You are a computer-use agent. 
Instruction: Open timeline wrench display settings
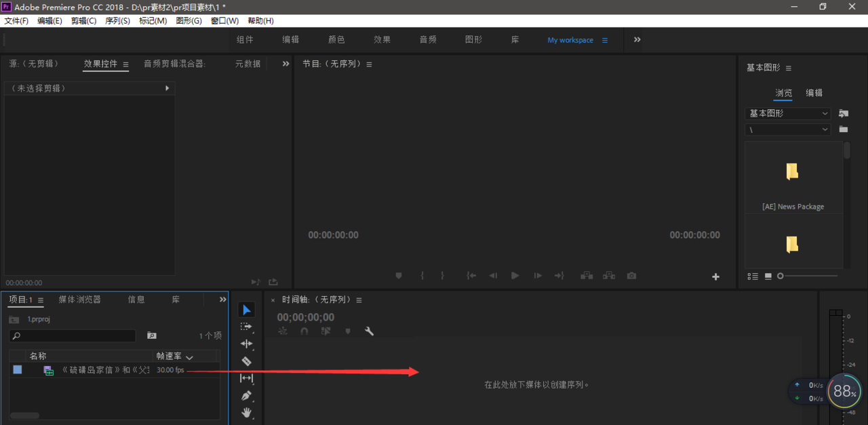click(x=369, y=331)
